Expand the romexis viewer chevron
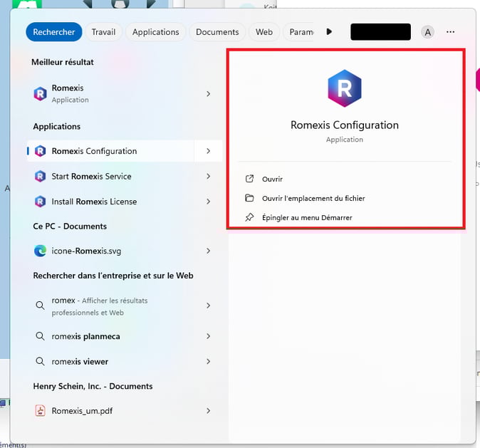480x448 pixels. tap(209, 361)
